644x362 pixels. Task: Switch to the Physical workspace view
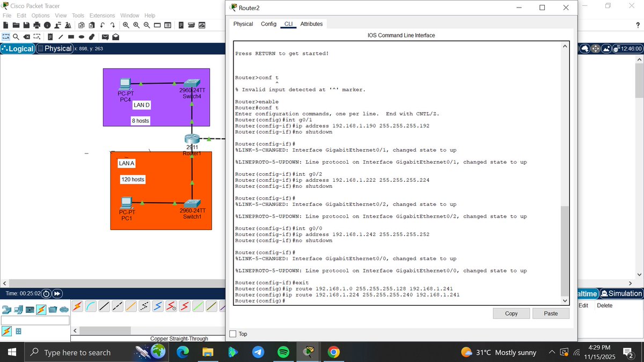coord(54,48)
